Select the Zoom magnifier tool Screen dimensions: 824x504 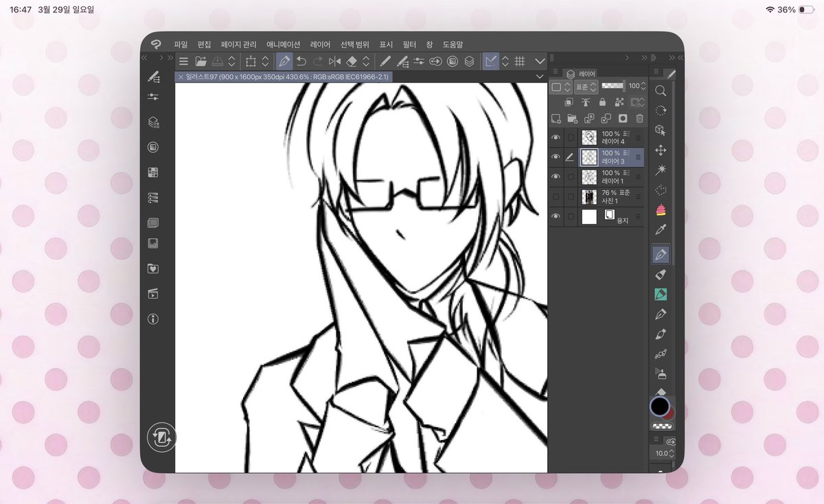661,91
